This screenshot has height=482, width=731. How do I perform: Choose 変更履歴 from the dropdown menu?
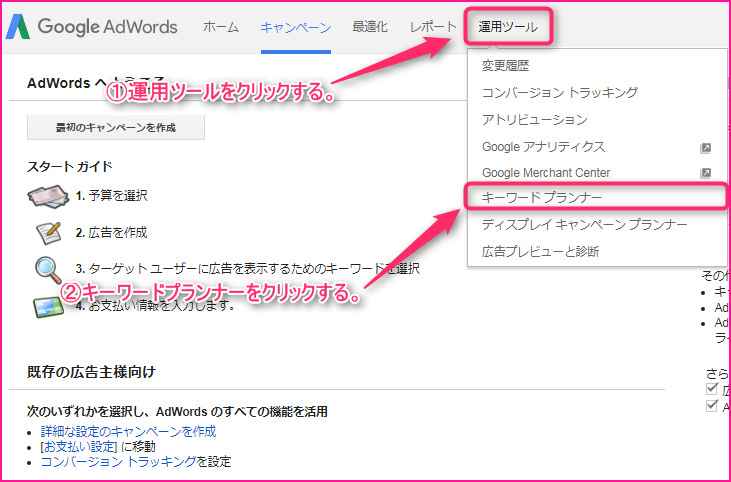click(505, 66)
